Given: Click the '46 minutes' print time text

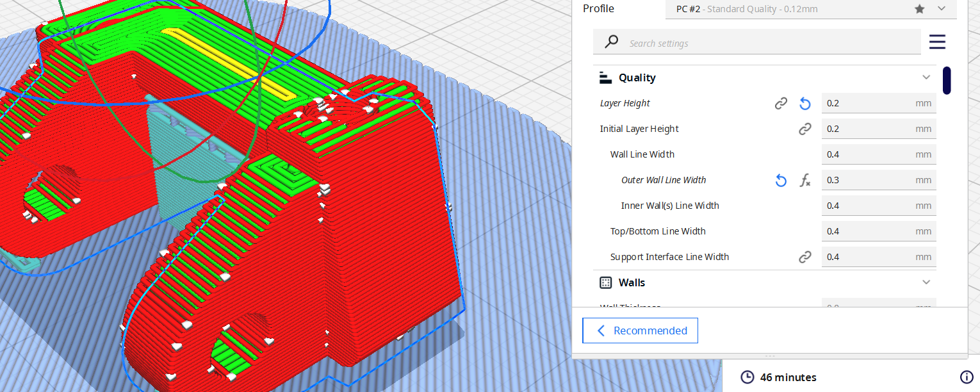Looking at the screenshot, I should pyautogui.click(x=788, y=377).
